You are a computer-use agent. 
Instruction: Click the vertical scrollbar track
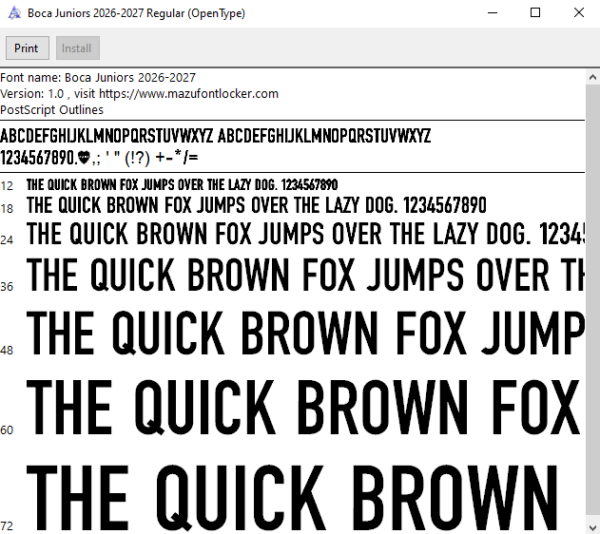tap(593, 302)
